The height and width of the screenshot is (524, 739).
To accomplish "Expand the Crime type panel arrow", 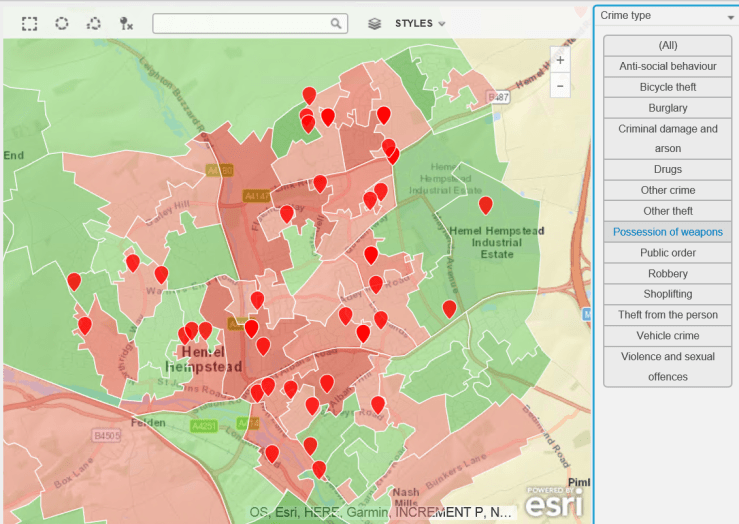I will pyautogui.click(x=731, y=17).
